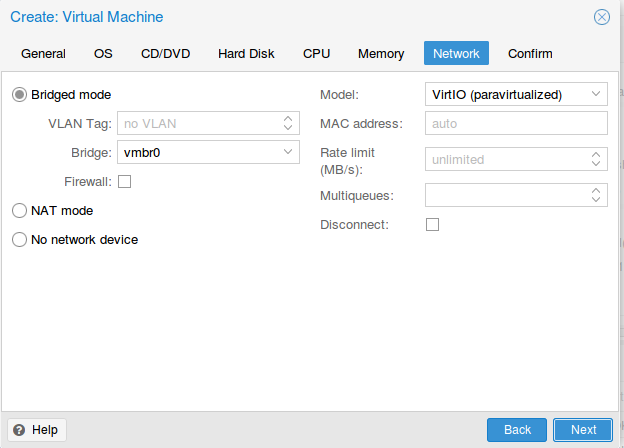Screen dimensions: 624x448
Task: Close the Create Virtual Machine dialog
Action: (601, 17)
